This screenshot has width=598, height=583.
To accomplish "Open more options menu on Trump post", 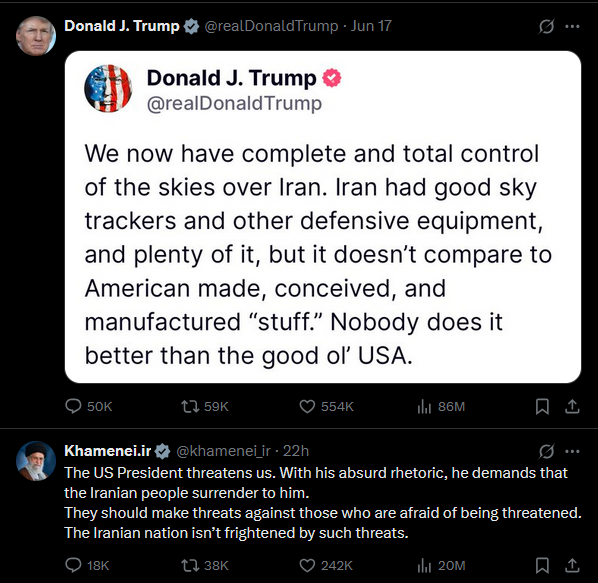I will 572,26.
